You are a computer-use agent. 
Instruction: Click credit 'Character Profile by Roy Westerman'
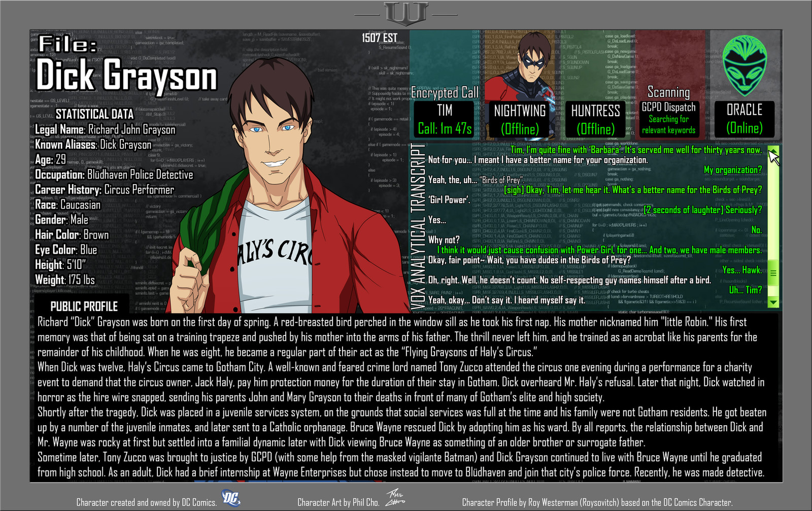coord(597,502)
